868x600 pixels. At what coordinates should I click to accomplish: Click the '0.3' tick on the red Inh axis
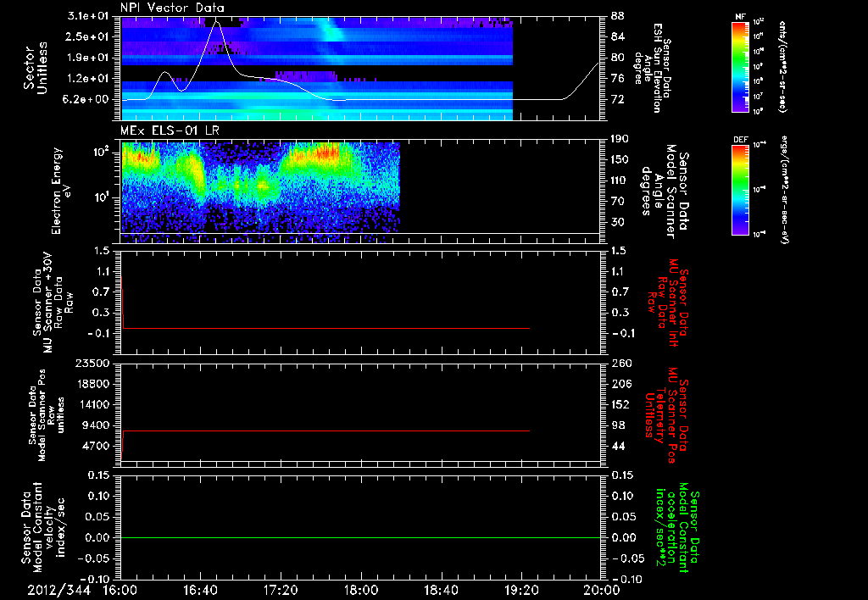620,313
